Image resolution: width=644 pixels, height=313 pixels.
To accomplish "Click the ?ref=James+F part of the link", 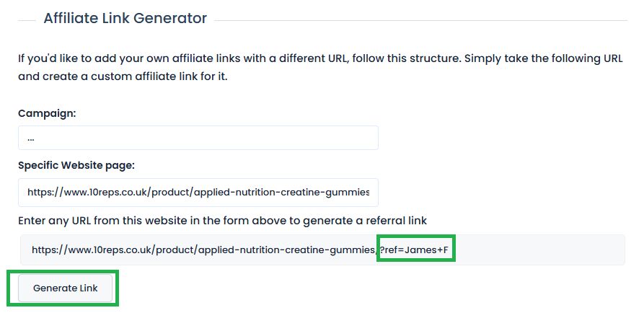I will (414, 250).
